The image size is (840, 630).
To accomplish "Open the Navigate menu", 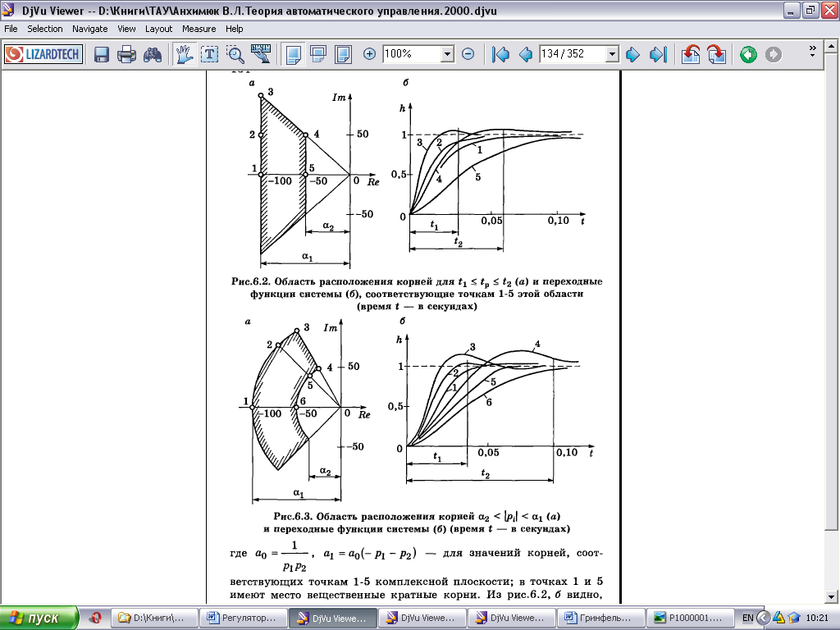I will pyautogui.click(x=90, y=29).
